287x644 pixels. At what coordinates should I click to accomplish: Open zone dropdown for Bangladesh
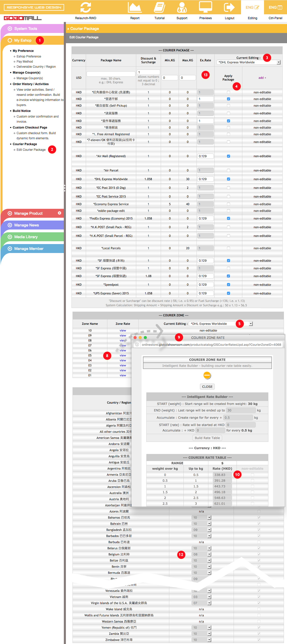201,530
